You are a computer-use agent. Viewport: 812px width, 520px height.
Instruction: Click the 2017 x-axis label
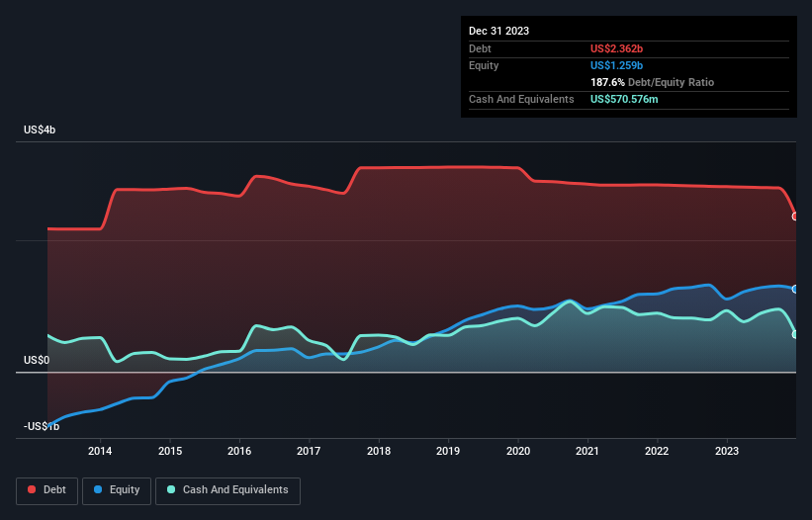(x=309, y=451)
